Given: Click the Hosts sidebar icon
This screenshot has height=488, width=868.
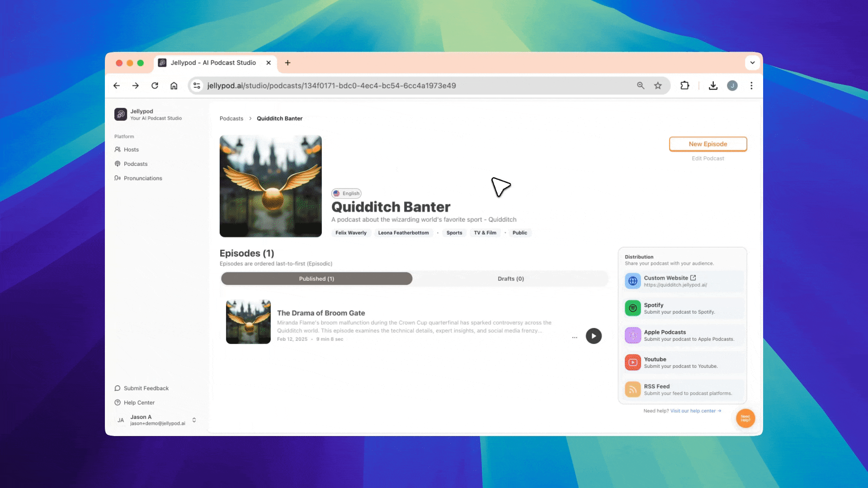Looking at the screenshot, I should (x=118, y=149).
